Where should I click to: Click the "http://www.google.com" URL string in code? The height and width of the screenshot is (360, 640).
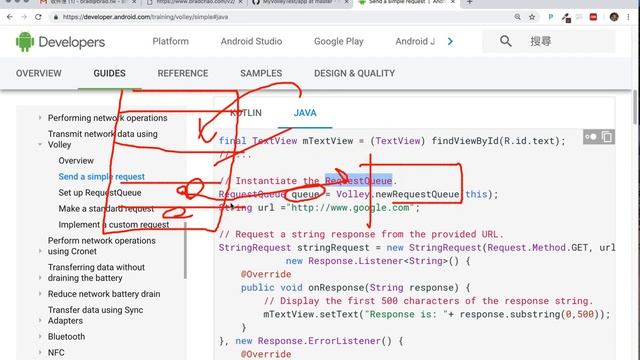pyautogui.click(x=351, y=208)
